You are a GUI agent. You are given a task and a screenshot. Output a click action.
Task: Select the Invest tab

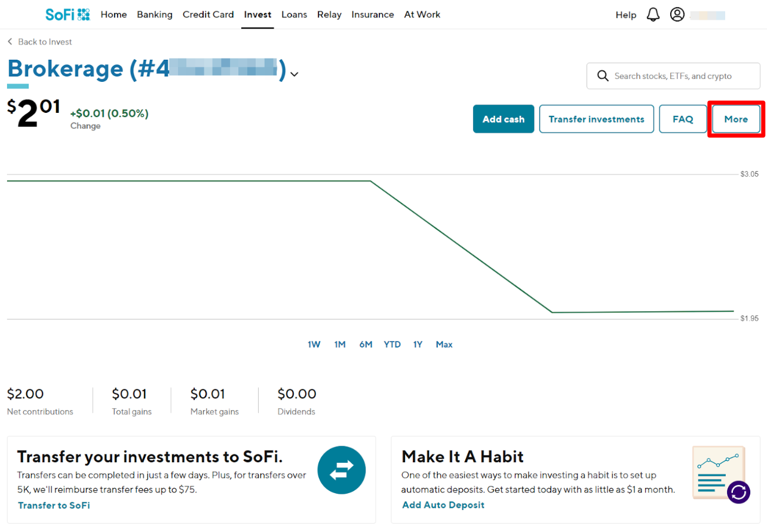tap(257, 14)
